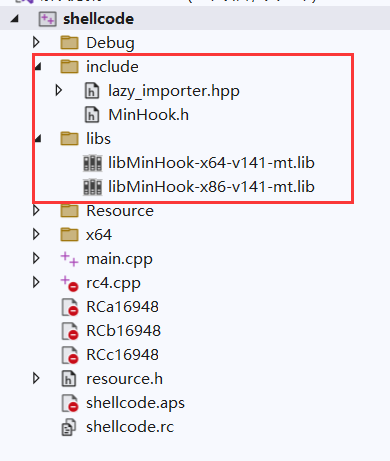Click the MinHook.h header file icon
Screen dimensions: 390x461
tap(92, 115)
